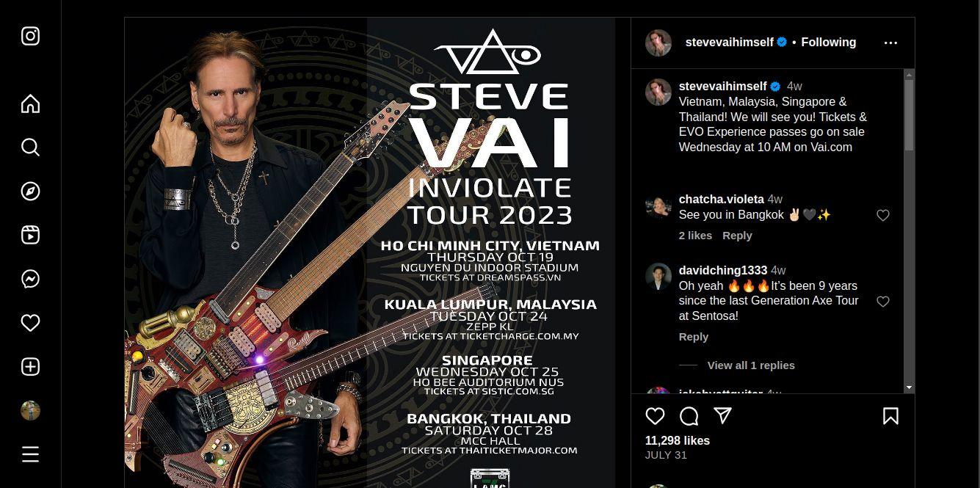Like chatcha.violeta's comment

(883, 215)
